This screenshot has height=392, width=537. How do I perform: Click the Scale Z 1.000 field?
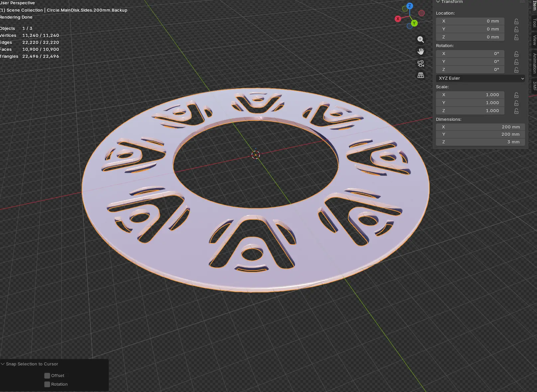[x=470, y=111]
